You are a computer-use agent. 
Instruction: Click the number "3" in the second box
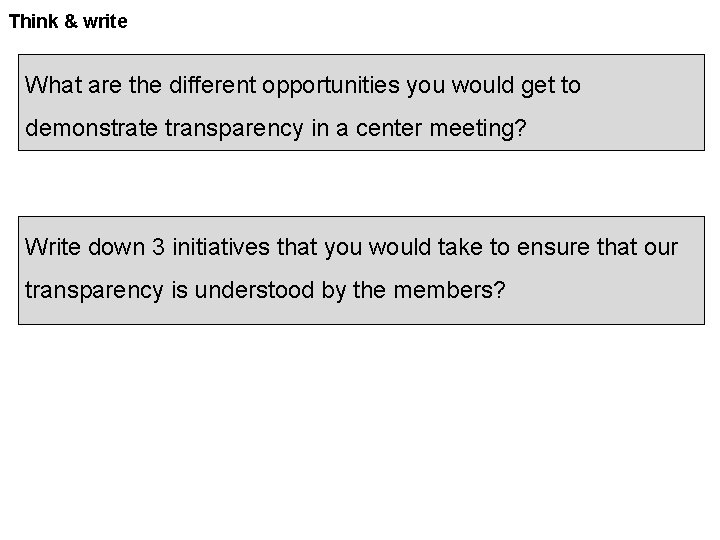point(158,247)
